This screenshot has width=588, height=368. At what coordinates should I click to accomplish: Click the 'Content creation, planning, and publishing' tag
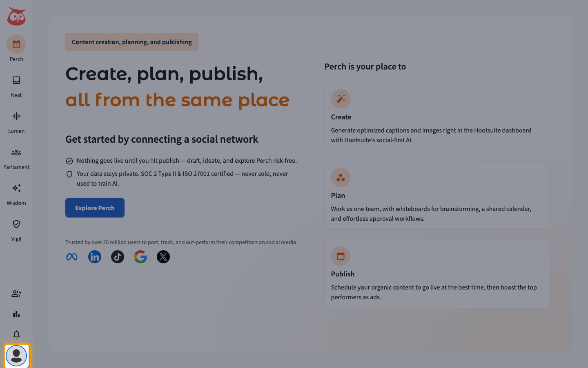pyautogui.click(x=132, y=42)
